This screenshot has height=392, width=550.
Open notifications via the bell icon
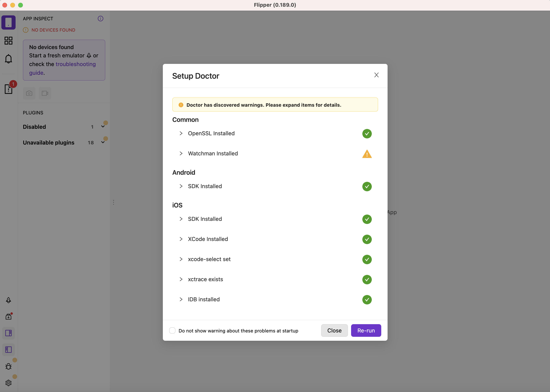point(9,59)
